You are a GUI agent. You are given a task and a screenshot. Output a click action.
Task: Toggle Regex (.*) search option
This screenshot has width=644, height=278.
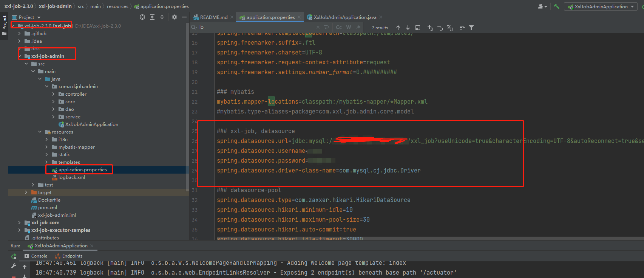[358, 27]
